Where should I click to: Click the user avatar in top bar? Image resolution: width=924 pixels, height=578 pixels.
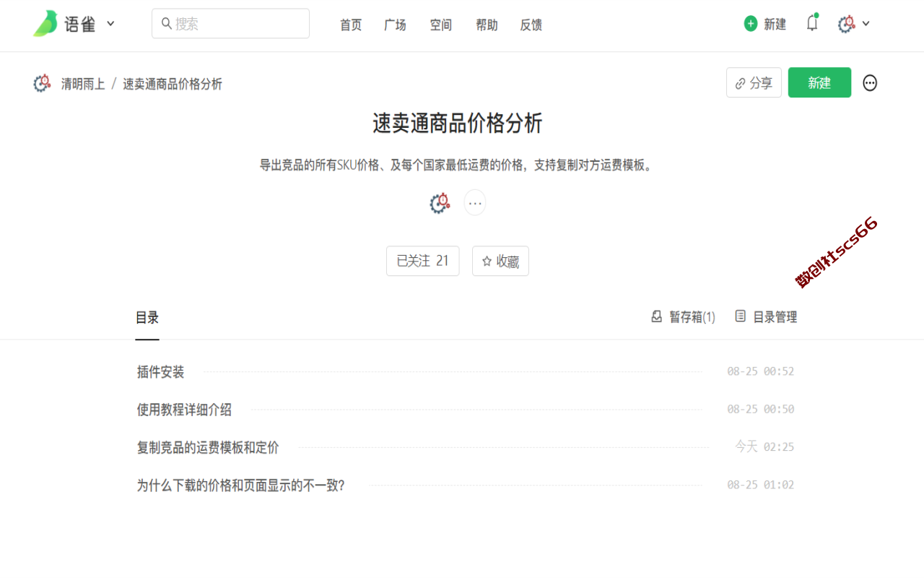pos(847,24)
